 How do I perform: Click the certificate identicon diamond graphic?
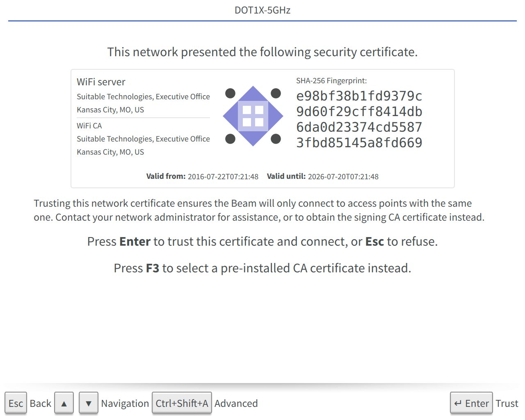(x=253, y=116)
